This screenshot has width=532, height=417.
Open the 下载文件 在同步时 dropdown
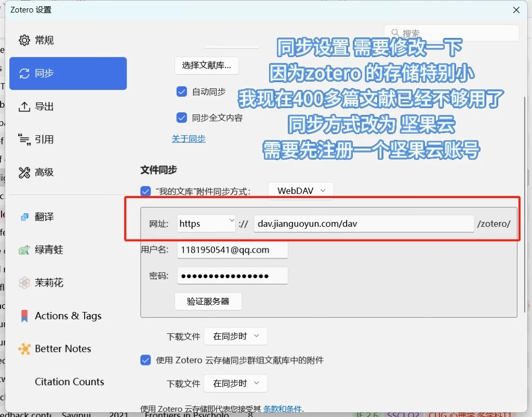click(235, 336)
